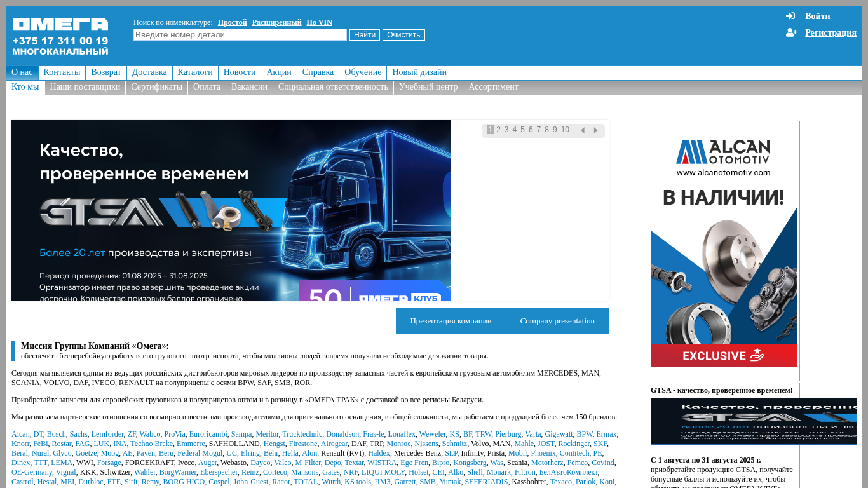Open the Varta brand link
The image size is (868, 488).
pos(533,434)
